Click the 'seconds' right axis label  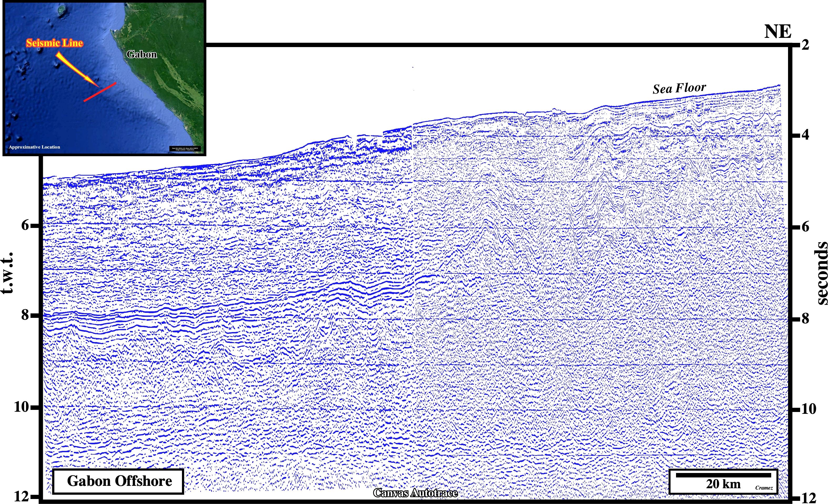(x=821, y=273)
